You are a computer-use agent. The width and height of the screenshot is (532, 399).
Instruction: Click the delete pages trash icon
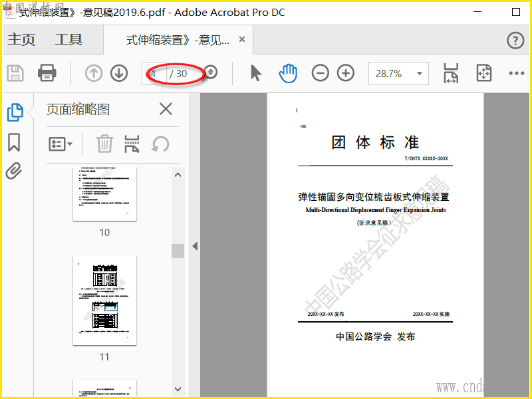(104, 144)
